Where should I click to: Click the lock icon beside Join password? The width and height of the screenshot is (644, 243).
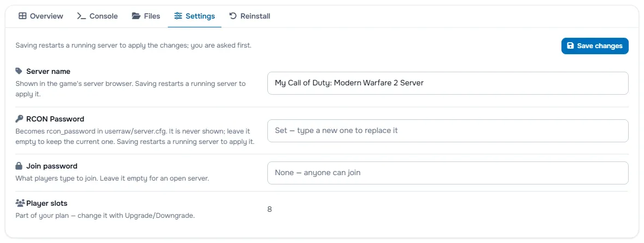[19, 166]
